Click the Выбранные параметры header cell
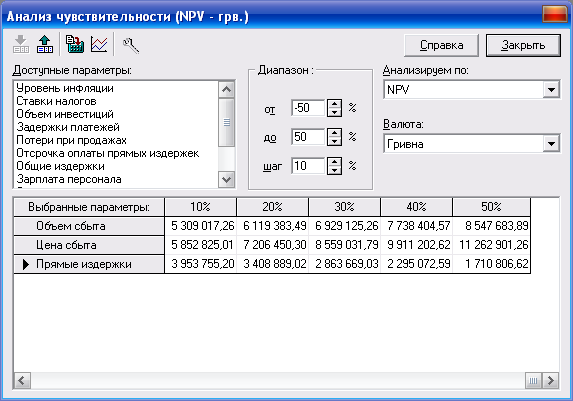 coord(89,207)
